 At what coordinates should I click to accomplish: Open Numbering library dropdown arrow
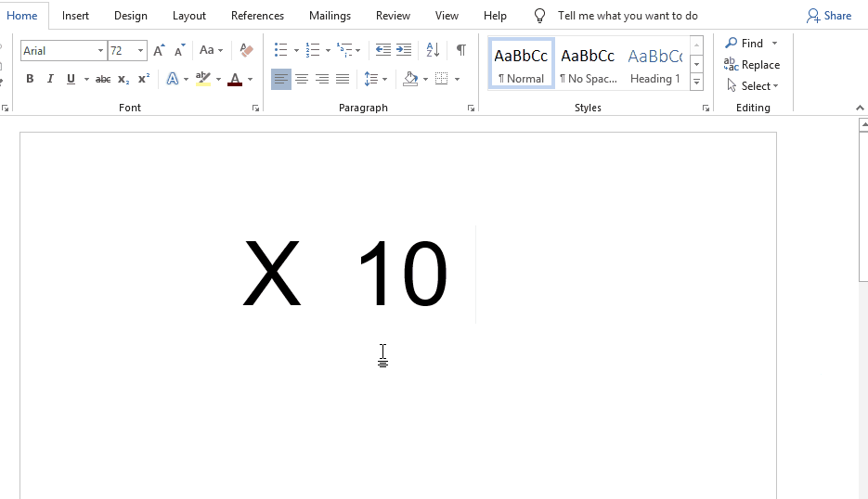(328, 50)
